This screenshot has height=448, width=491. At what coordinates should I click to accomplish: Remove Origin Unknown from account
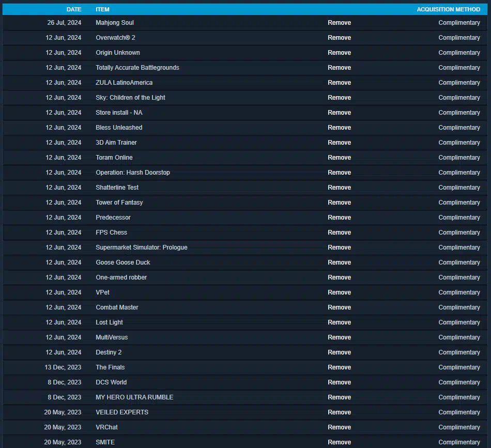click(339, 53)
